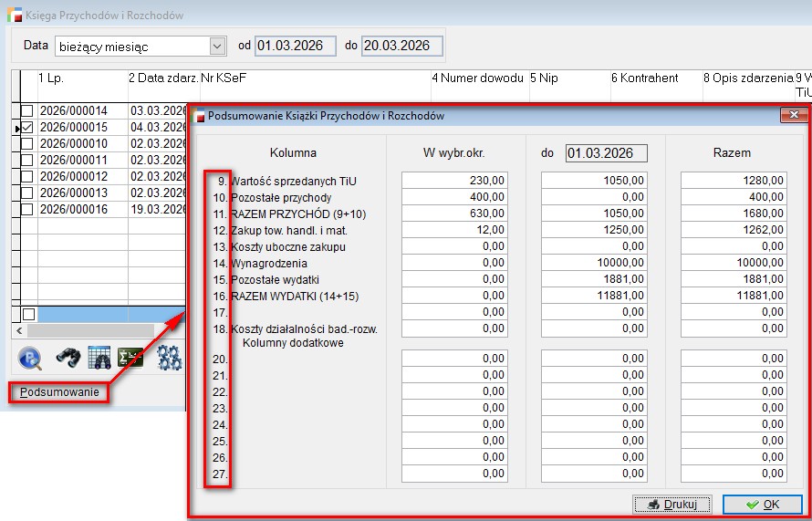Uncheck the checkbox for entry 2026/000015
This screenshot has width=812, height=521.
27,128
